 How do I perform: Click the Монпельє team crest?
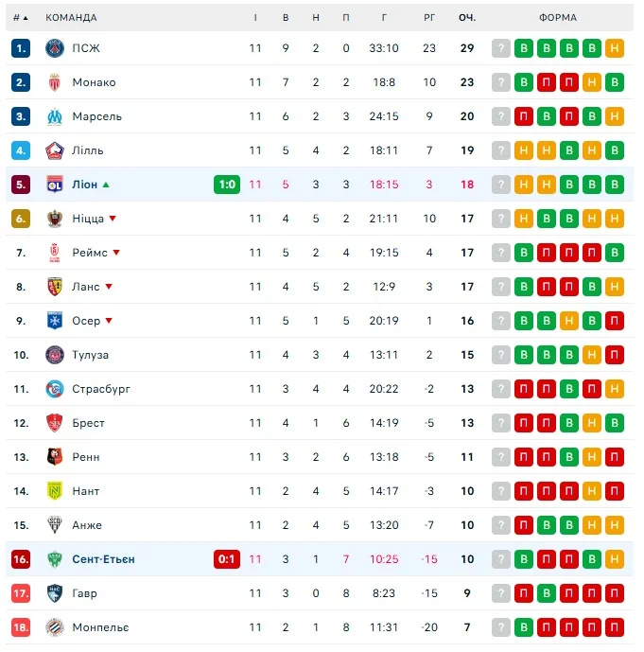click(54, 627)
